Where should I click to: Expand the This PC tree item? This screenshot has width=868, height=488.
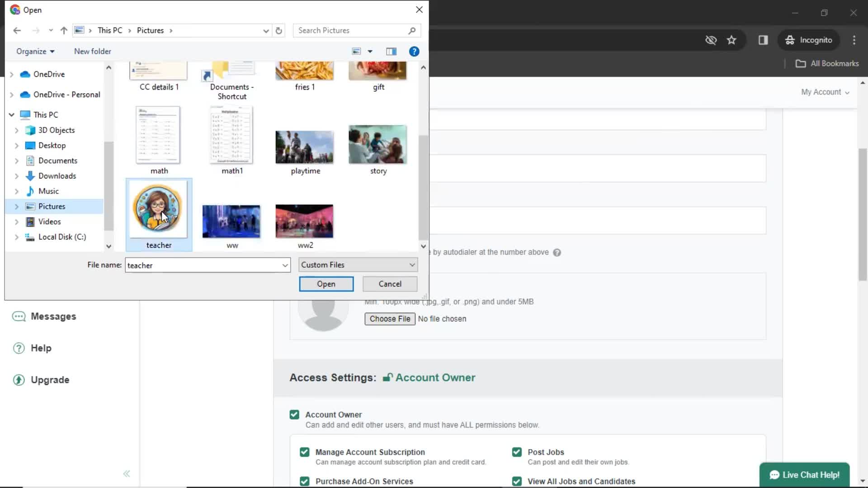[11, 114]
